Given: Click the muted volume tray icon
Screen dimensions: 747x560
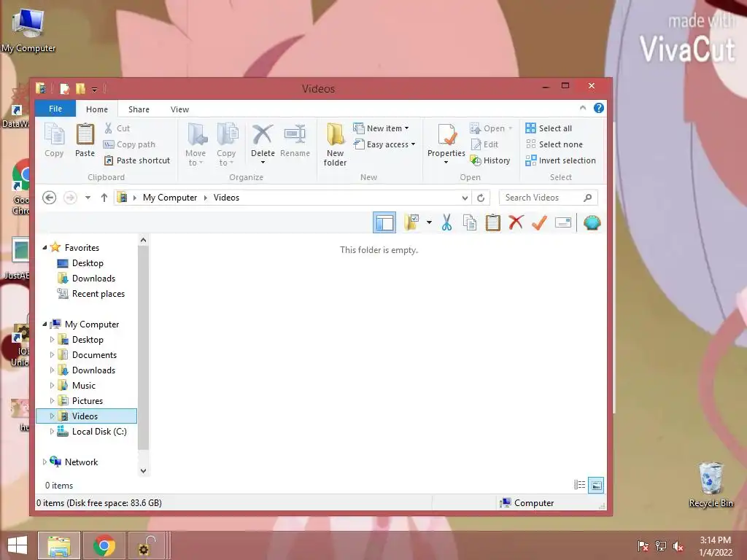Looking at the screenshot, I should pos(678,546).
